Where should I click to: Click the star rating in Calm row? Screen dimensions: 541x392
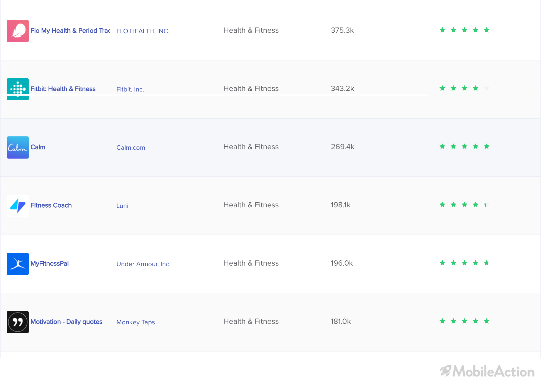click(465, 146)
